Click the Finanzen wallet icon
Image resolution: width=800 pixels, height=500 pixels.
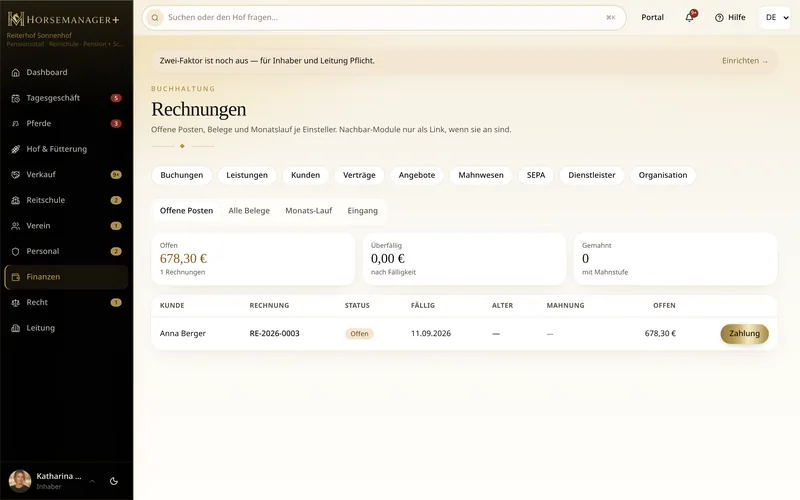click(16, 277)
